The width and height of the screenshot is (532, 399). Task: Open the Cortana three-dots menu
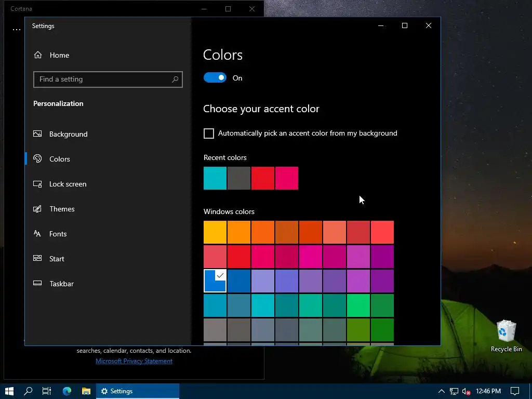17,30
